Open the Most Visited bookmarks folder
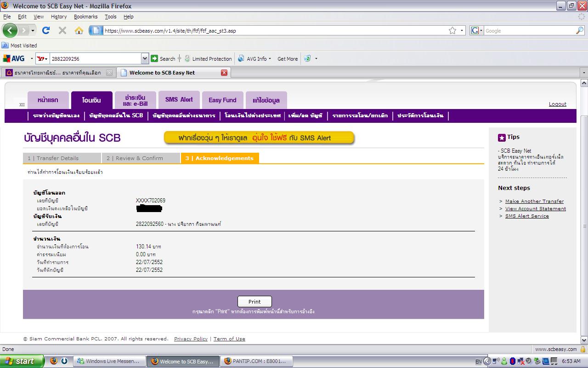Image resolution: width=588 pixels, height=368 pixels. (x=19, y=46)
